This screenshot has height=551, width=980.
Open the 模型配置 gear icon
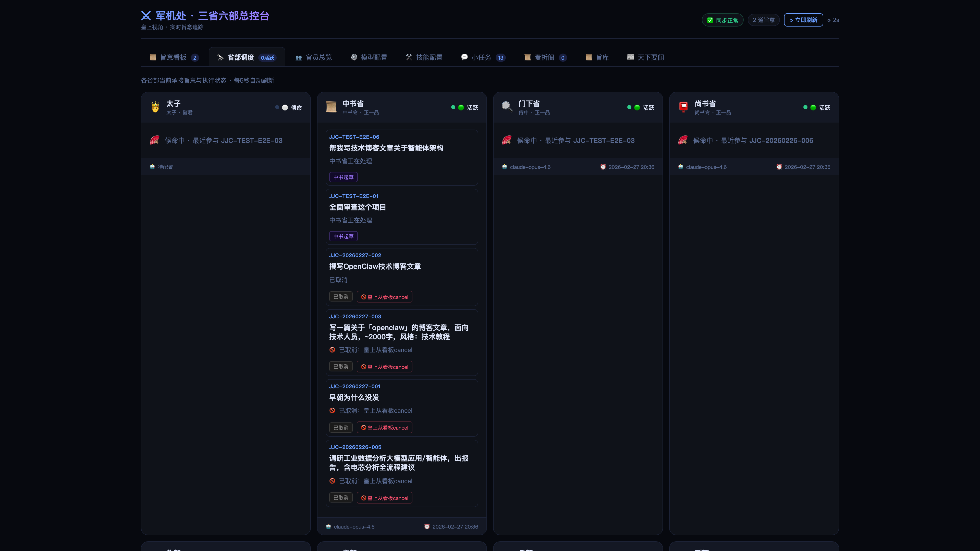[x=354, y=57]
